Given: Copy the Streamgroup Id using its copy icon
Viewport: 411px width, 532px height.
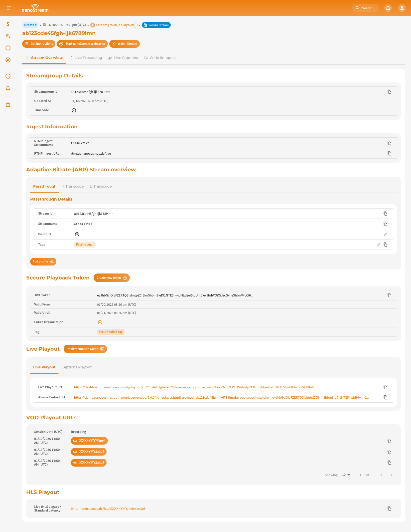Looking at the screenshot, I should click(x=389, y=91).
